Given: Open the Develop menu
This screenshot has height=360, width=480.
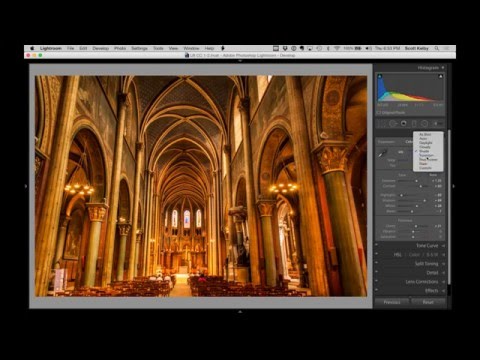Looking at the screenshot, I should [x=101, y=48].
